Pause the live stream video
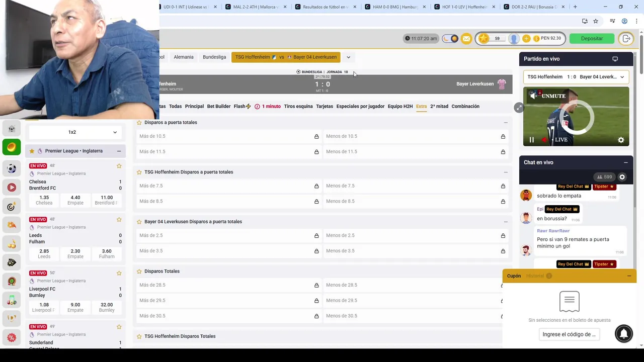The image size is (644, 362). 531,140
